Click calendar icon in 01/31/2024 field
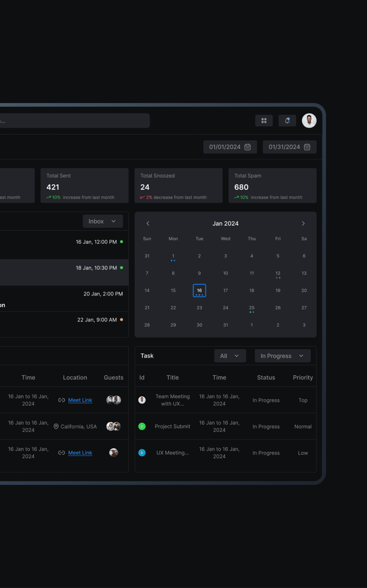The width and height of the screenshot is (367, 588). tap(307, 147)
